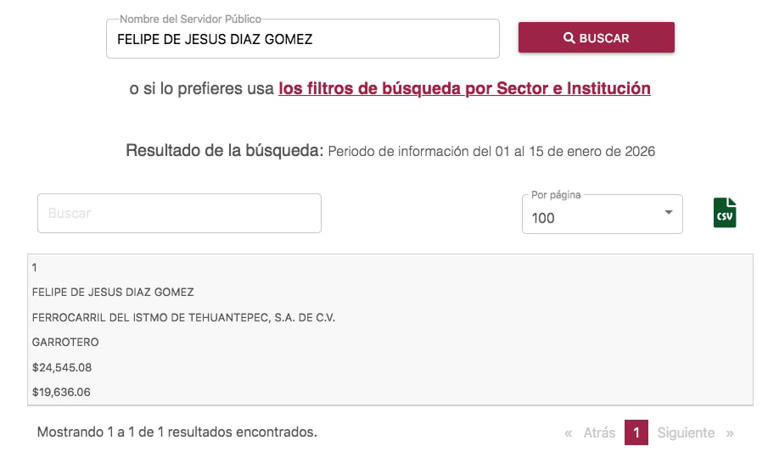Select page 1 in pagination
The width and height of the screenshot is (768, 463).
coord(636,433)
